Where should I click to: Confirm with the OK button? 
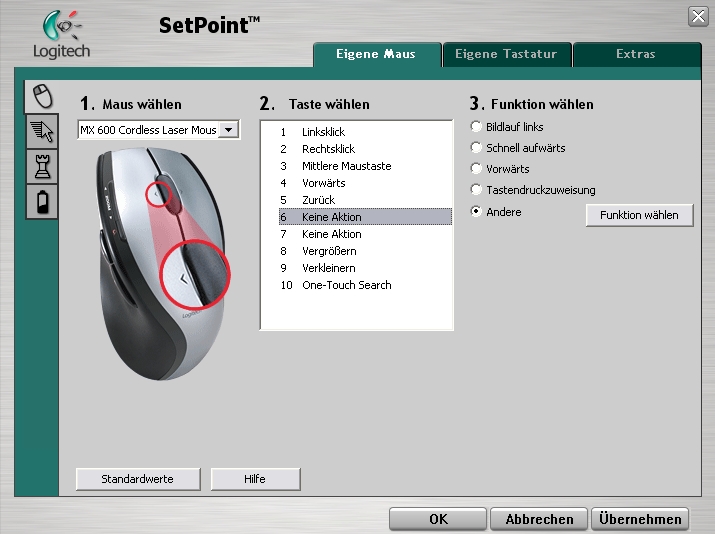click(438, 519)
